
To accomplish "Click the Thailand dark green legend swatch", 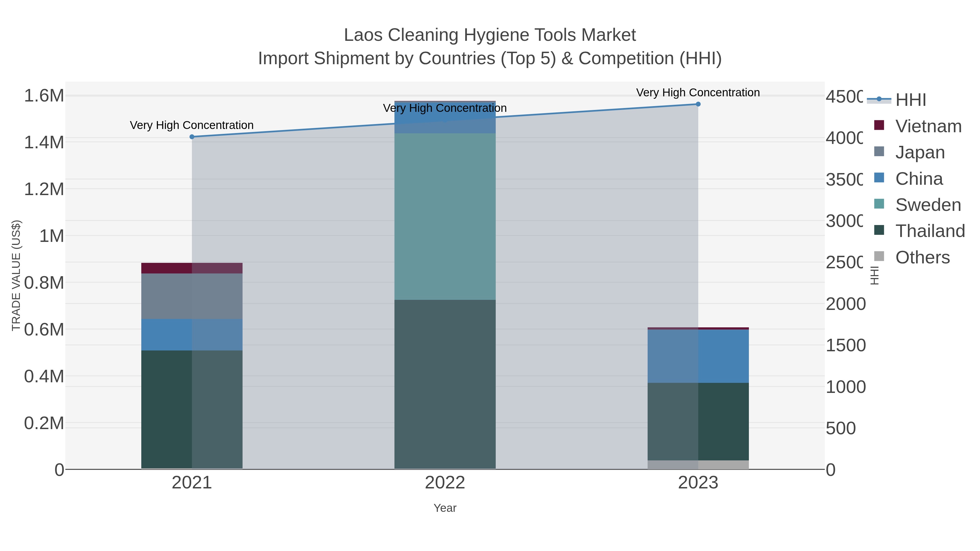I will 879,230.
